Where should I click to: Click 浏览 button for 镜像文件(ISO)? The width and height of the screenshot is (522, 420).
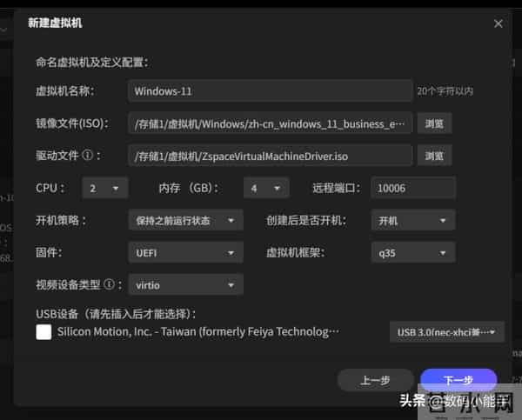(x=434, y=123)
